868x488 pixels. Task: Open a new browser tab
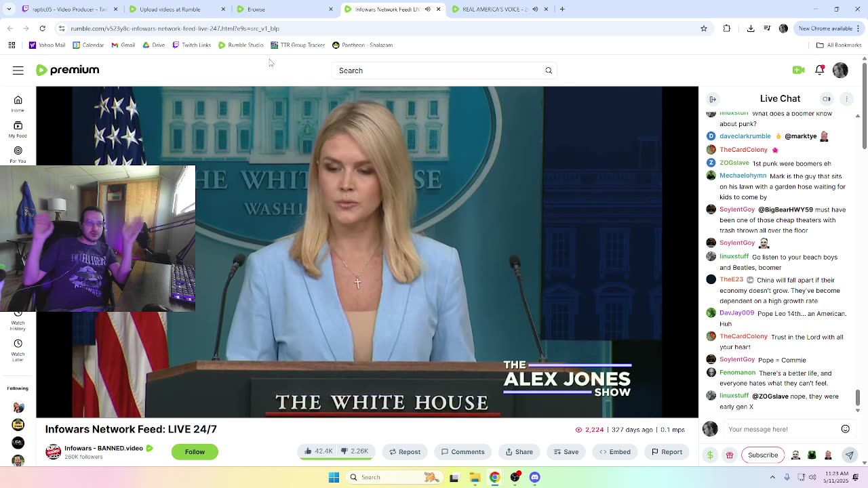coord(562,9)
